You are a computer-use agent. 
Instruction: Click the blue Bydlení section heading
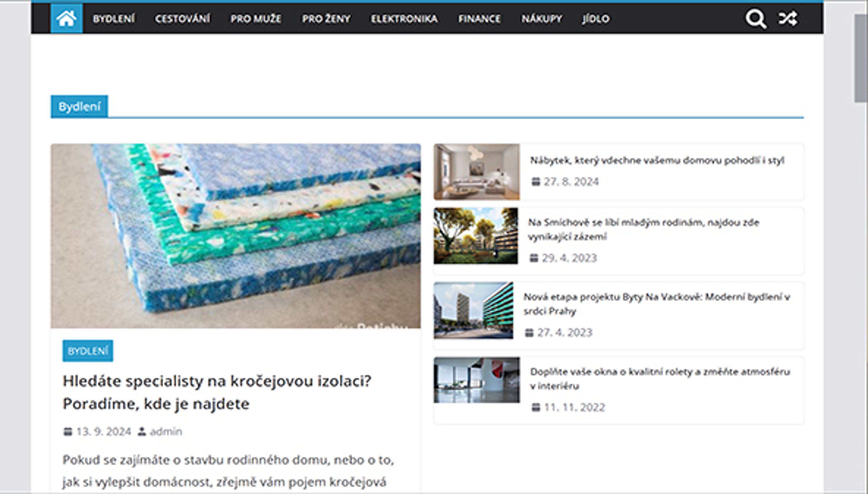[x=79, y=106]
